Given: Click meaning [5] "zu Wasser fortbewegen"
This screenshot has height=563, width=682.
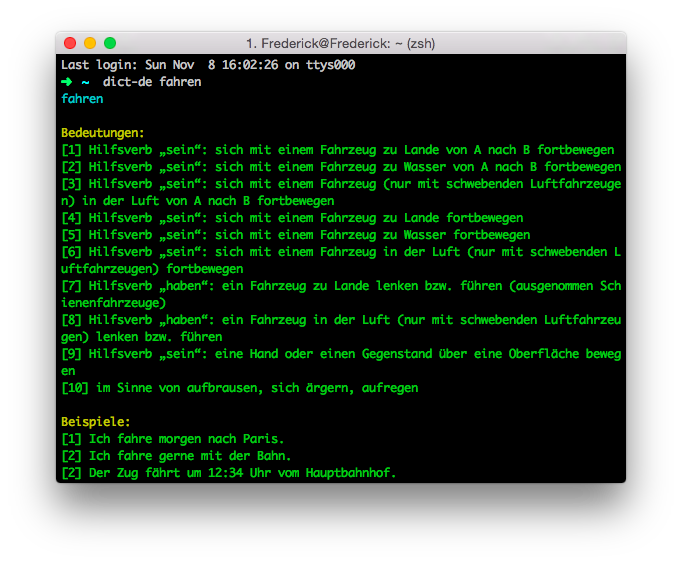Looking at the screenshot, I should (x=296, y=235).
